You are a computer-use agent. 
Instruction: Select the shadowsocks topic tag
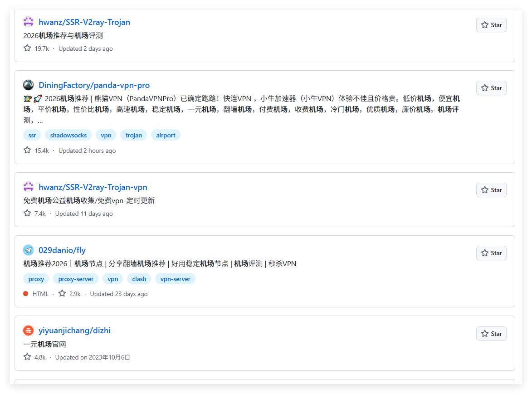click(x=68, y=135)
